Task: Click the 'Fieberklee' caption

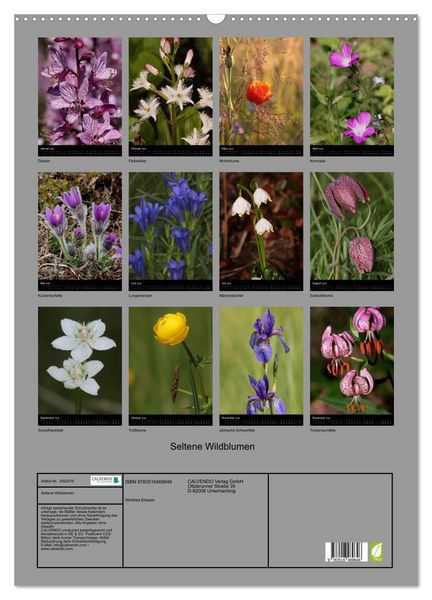Action: (137, 161)
